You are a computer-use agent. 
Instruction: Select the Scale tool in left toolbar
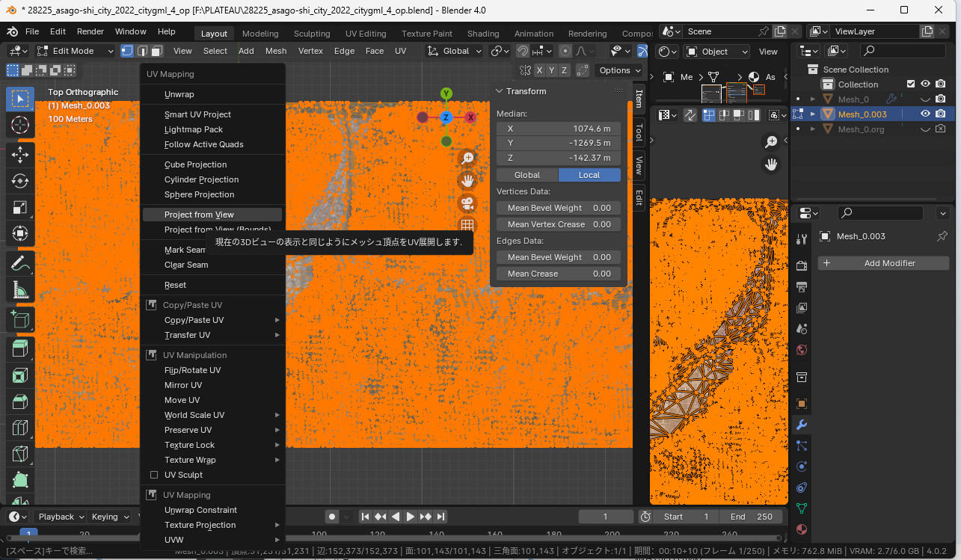coord(20,208)
